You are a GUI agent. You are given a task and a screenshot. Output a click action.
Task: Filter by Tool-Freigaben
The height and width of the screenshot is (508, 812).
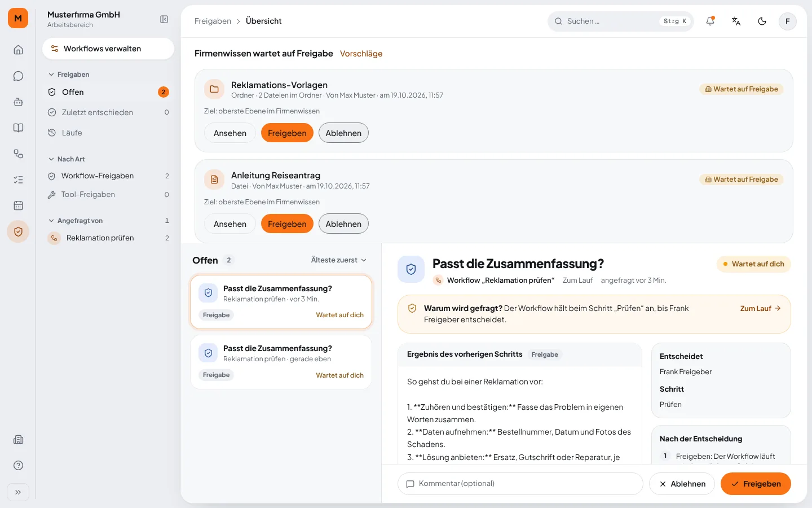pyautogui.click(x=108, y=195)
